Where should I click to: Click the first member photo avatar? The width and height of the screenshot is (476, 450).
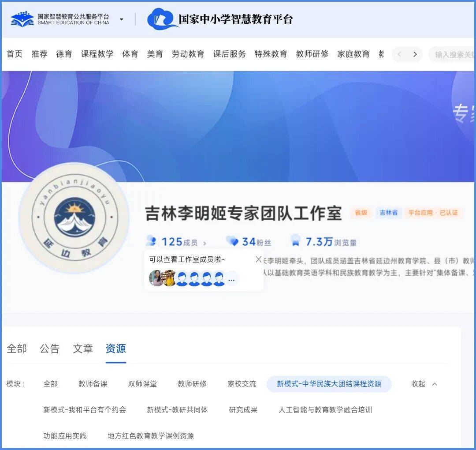[x=156, y=278]
